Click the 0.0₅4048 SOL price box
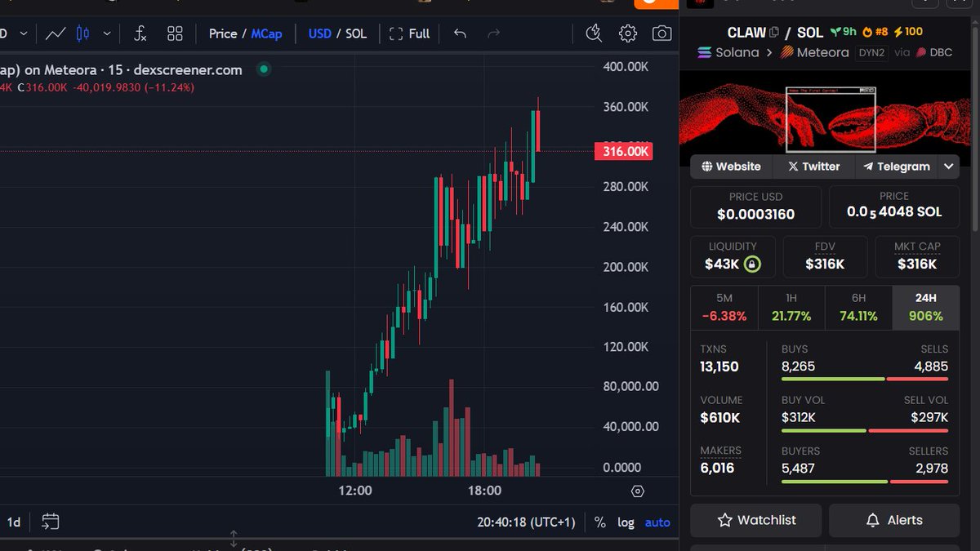This screenshot has width=980, height=551. point(894,207)
